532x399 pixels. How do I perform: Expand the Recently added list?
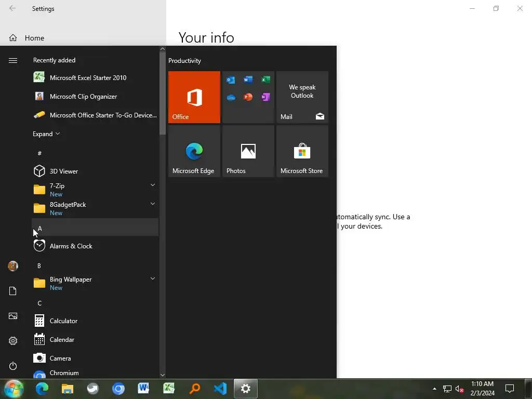46,134
